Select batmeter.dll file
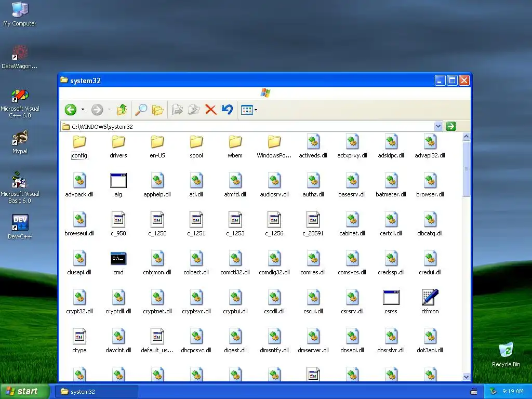This screenshot has width=532, height=399. pos(391,185)
